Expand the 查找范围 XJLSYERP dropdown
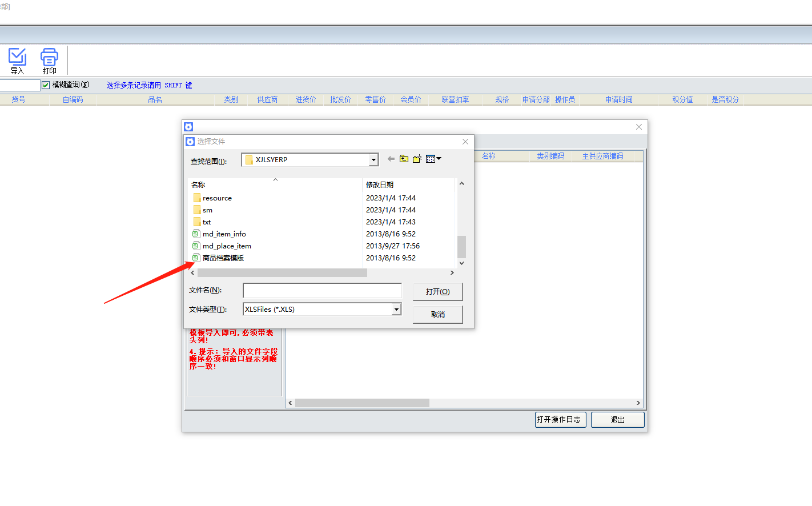Image resolution: width=812 pixels, height=506 pixels. (x=373, y=160)
